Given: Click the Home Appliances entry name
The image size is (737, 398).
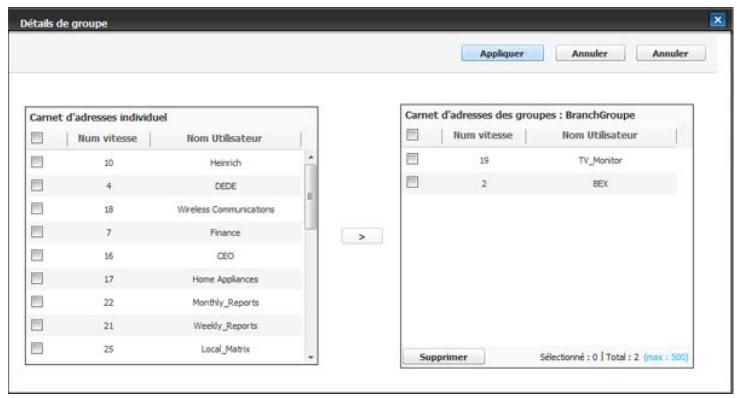Looking at the screenshot, I should click(225, 279).
